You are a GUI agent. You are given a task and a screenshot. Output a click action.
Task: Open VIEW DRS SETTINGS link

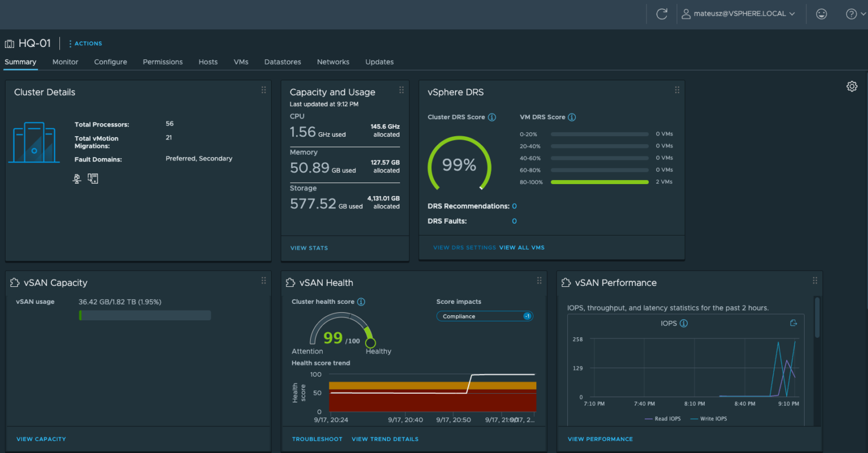click(465, 247)
